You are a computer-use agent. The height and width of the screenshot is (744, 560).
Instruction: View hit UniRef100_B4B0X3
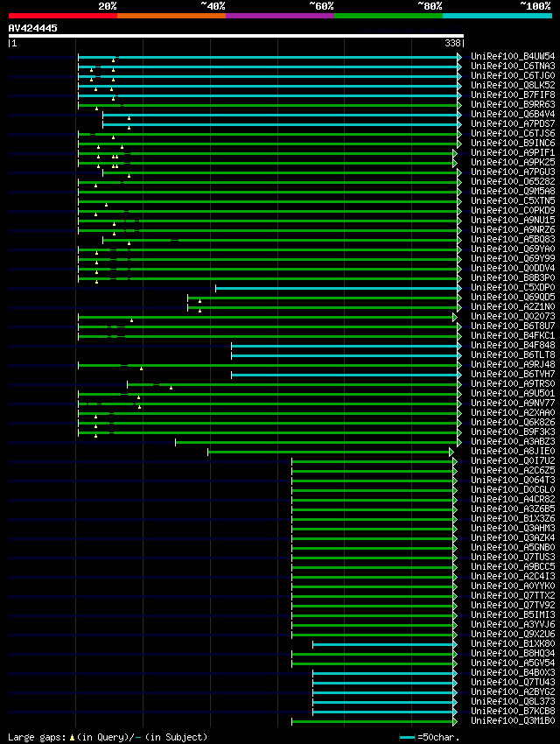click(513, 673)
